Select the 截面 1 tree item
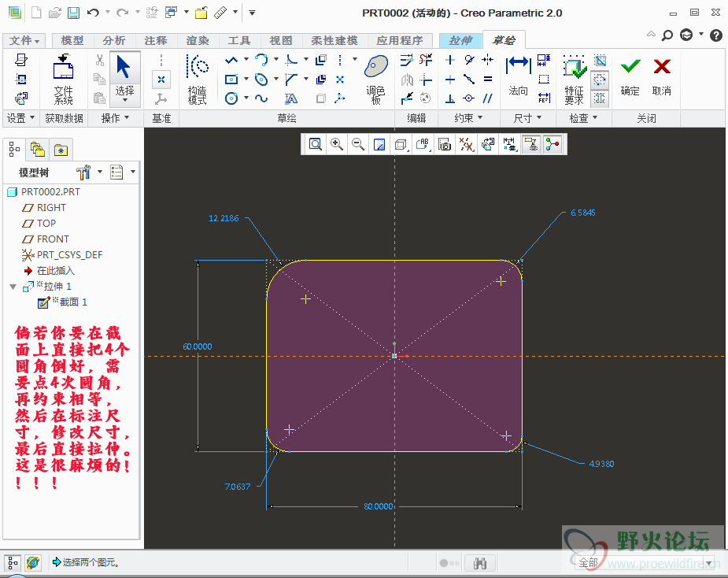 63,302
